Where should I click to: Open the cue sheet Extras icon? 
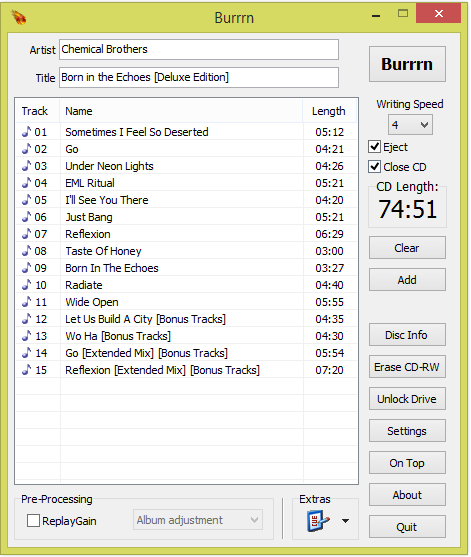coord(318,521)
